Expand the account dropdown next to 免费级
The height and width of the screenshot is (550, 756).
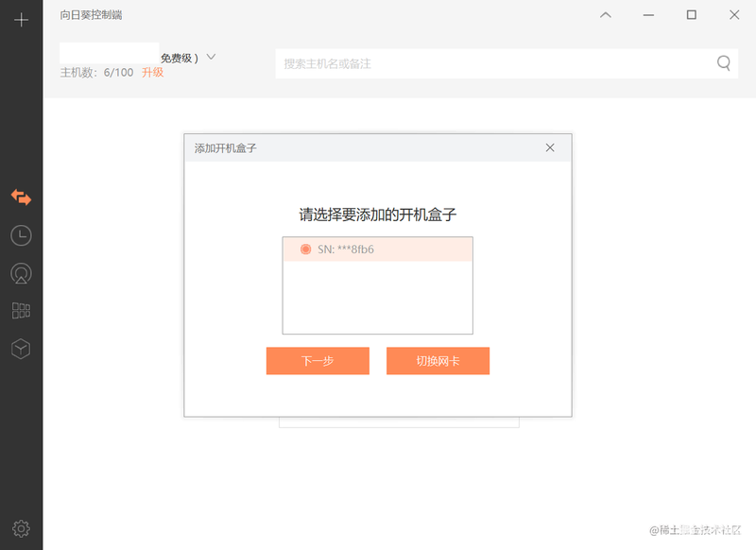click(211, 57)
